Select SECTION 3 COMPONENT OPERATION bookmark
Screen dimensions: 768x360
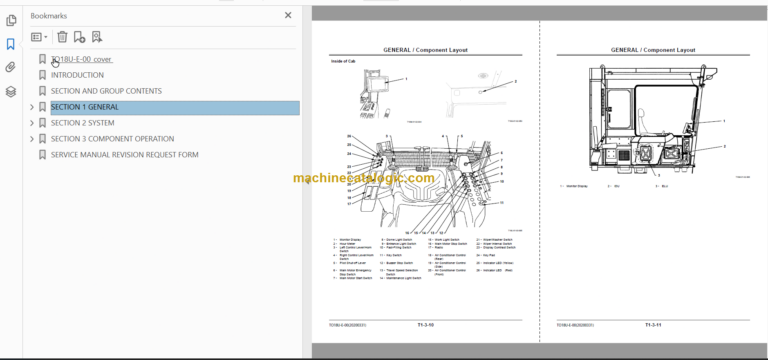coord(113,139)
